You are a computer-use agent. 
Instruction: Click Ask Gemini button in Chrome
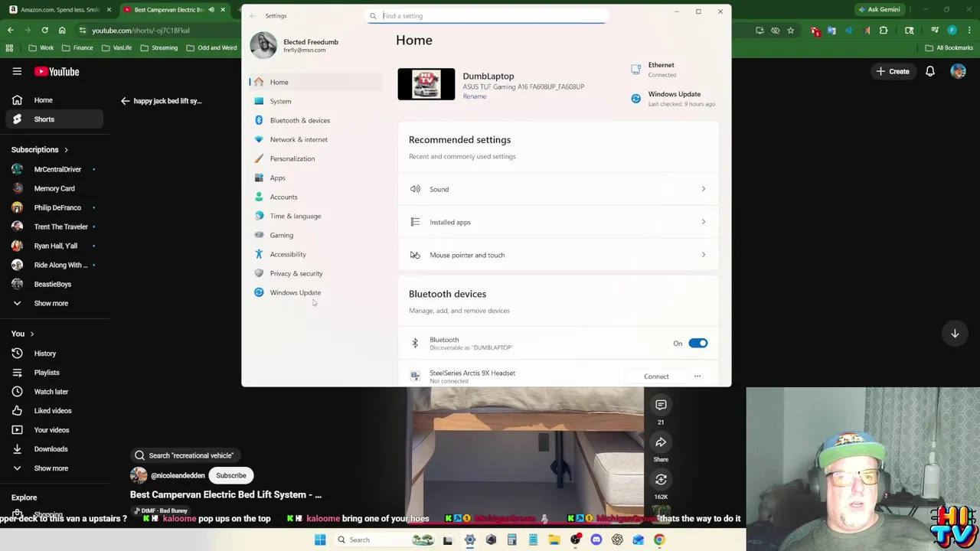[x=879, y=9]
